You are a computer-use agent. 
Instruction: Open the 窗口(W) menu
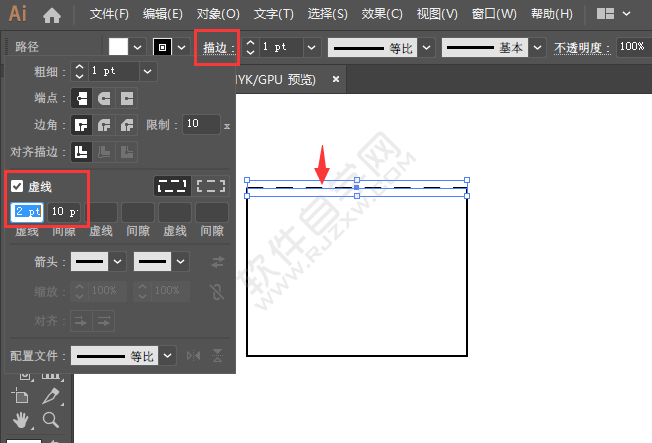(x=494, y=14)
